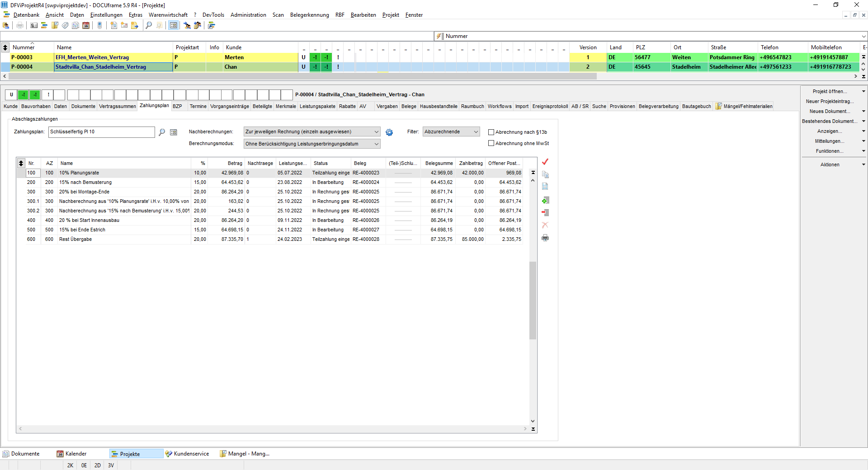Viewport: 868px width, 470px height.
Task: Click gear icon next to Nachberechnungen dropdown
Action: (389, 132)
